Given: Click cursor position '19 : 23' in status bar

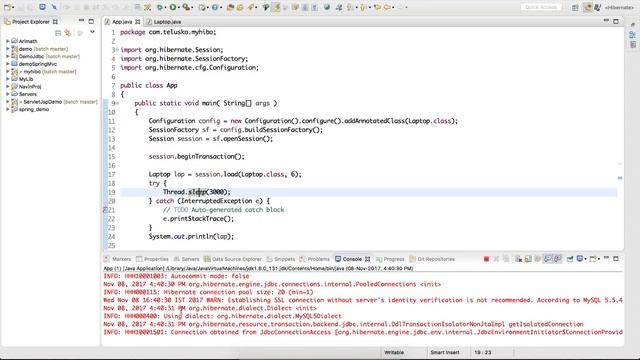Looking at the screenshot, I should click(x=482, y=352).
